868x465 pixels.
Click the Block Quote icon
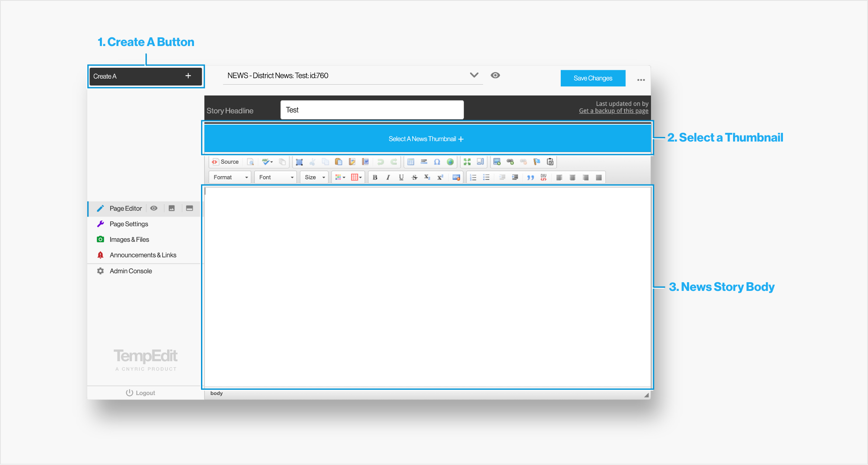click(x=530, y=178)
